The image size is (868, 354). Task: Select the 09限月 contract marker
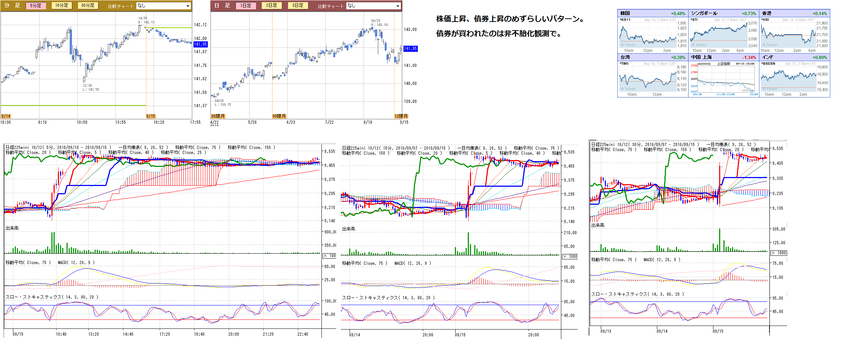[279, 116]
